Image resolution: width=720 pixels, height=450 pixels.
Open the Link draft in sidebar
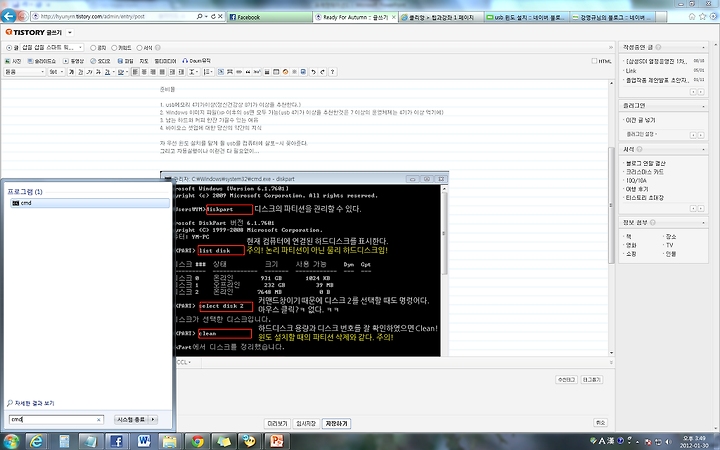pyautogui.click(x=631, y=71)
